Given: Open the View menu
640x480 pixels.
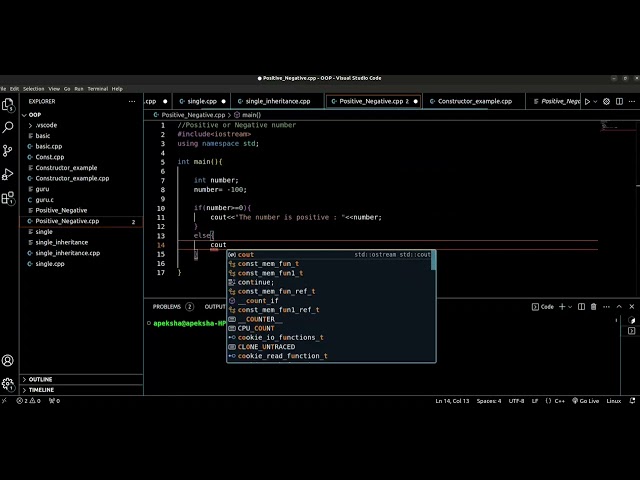Looking at the screenshot, I should (x=54, y=89).
